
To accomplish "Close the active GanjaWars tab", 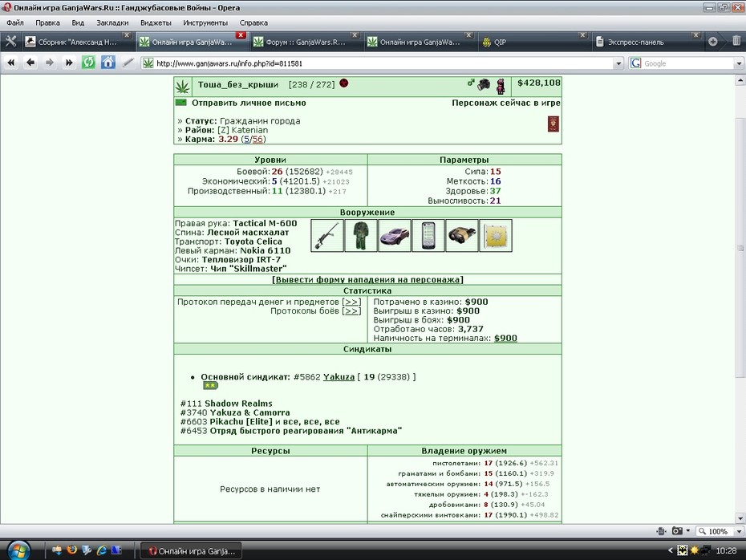I will click(x=241, y=35).
